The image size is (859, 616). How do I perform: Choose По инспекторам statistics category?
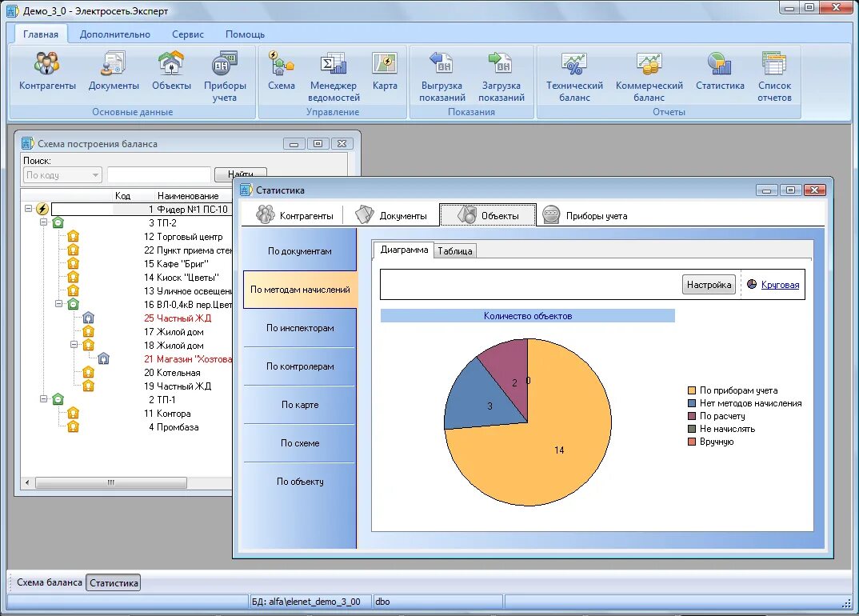coord(300,328)
